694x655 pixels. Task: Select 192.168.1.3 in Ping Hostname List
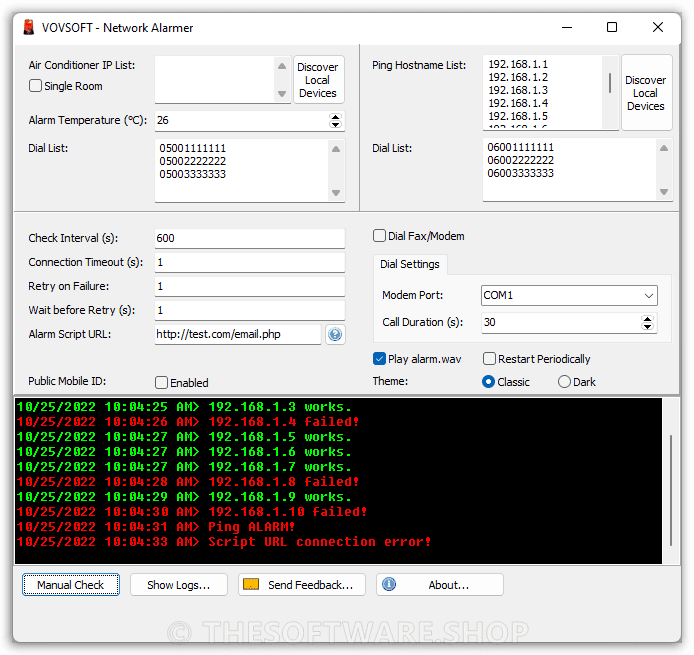coord(518,90)
